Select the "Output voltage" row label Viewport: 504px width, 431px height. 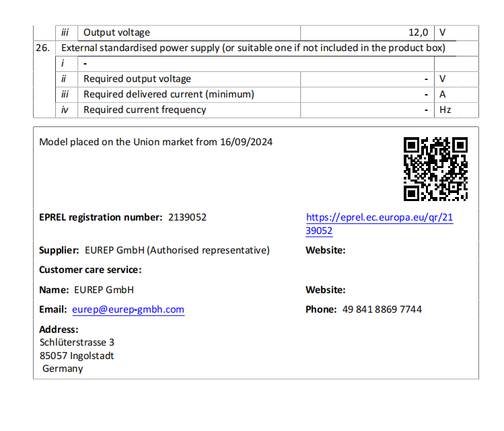click(116, 32)
